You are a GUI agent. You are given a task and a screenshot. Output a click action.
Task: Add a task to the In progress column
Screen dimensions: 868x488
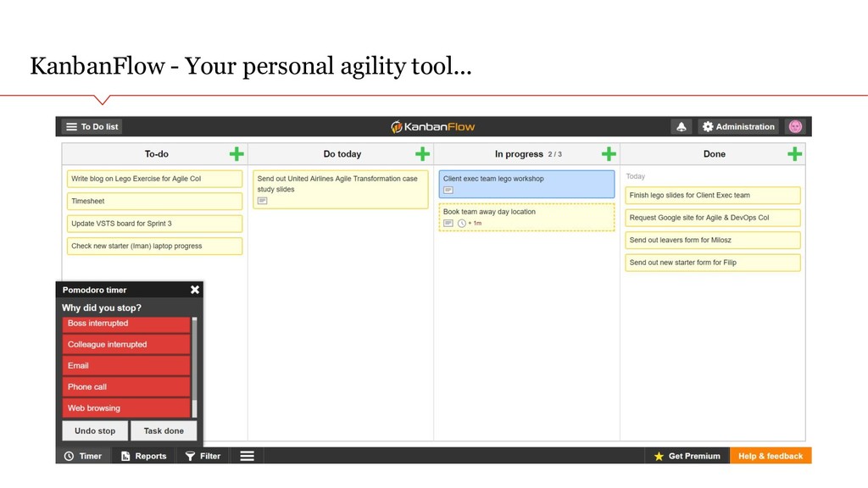609,154
